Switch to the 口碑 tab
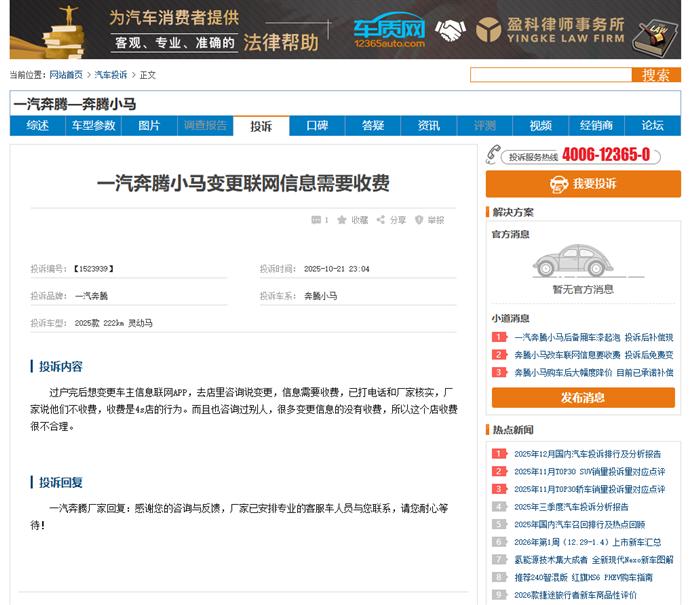The width and height of the screenshot is (700, 605). point(317,126)
